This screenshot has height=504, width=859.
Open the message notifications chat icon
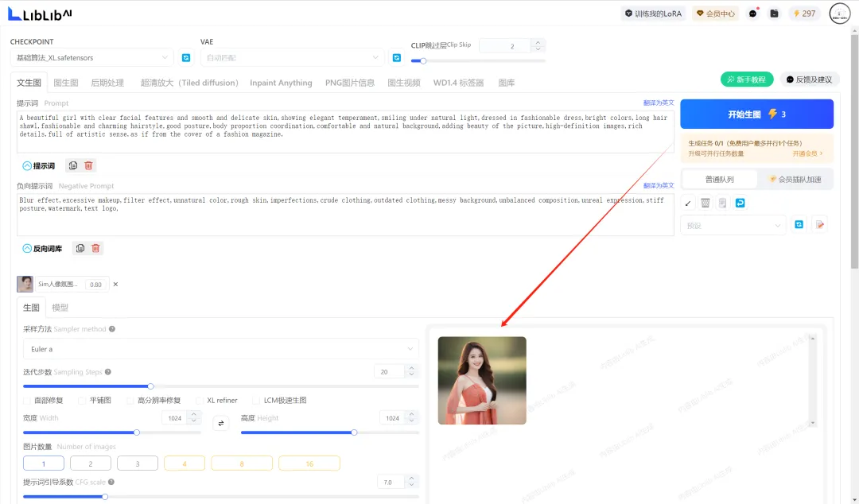click(x=753, y=14)
